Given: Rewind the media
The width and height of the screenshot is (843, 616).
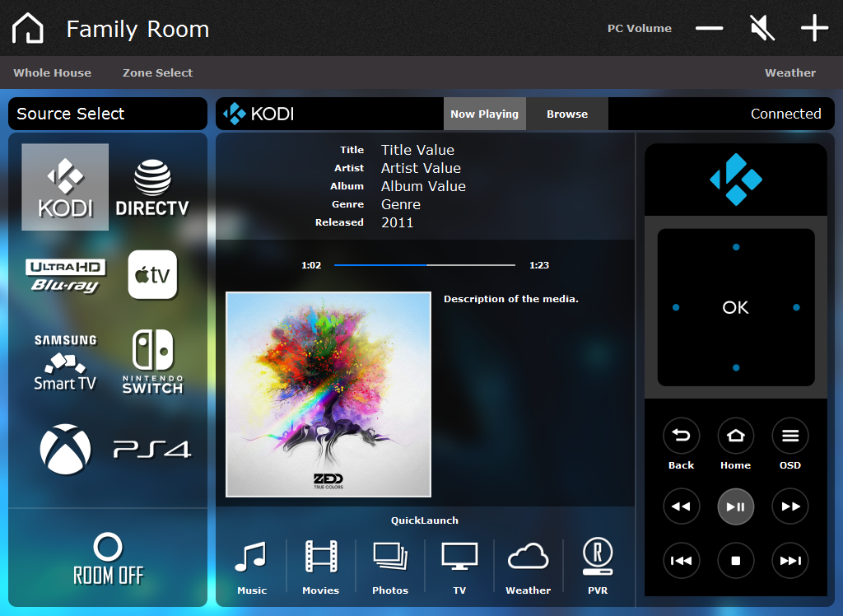Looking at the screenshot, I should pyautogui.click(x=681, y=506).
